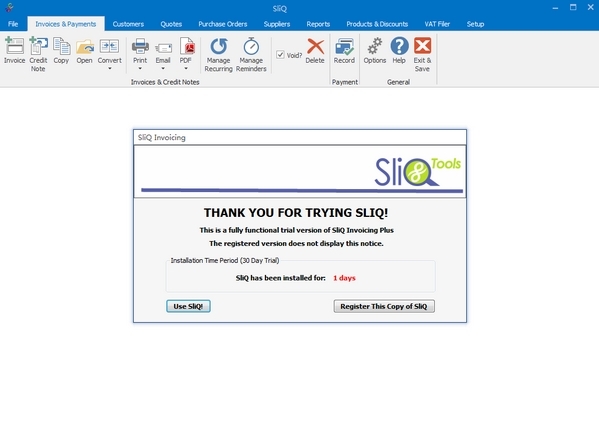Switch to the Reports tab

[x=318, y=24]
